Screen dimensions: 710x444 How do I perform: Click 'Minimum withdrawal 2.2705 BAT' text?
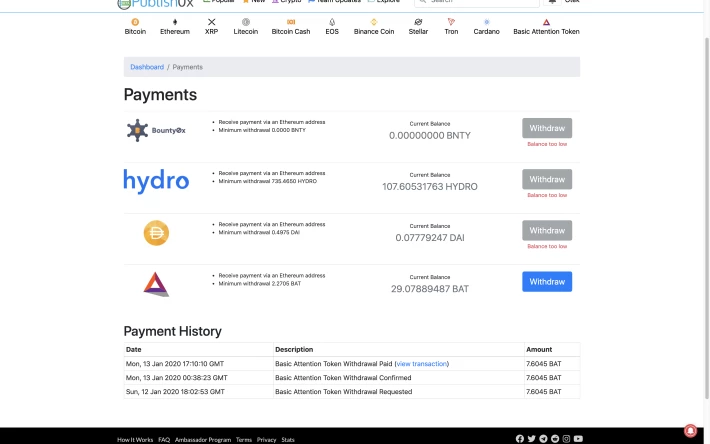click(259, 283)
